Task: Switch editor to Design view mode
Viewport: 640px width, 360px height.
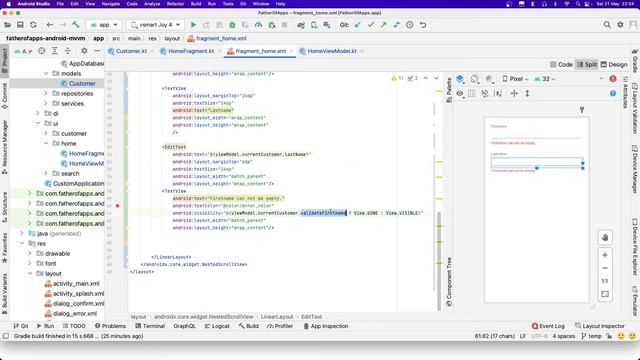Action: [x=614, y=64]
